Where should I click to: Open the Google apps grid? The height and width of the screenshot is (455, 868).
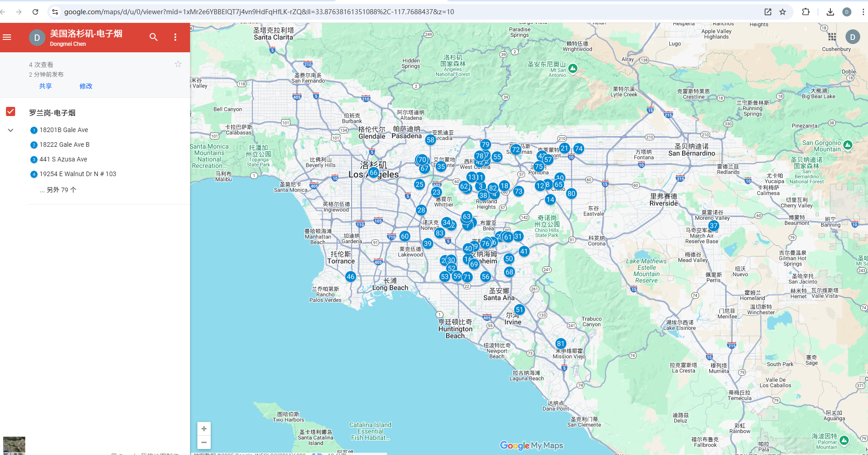832,37
